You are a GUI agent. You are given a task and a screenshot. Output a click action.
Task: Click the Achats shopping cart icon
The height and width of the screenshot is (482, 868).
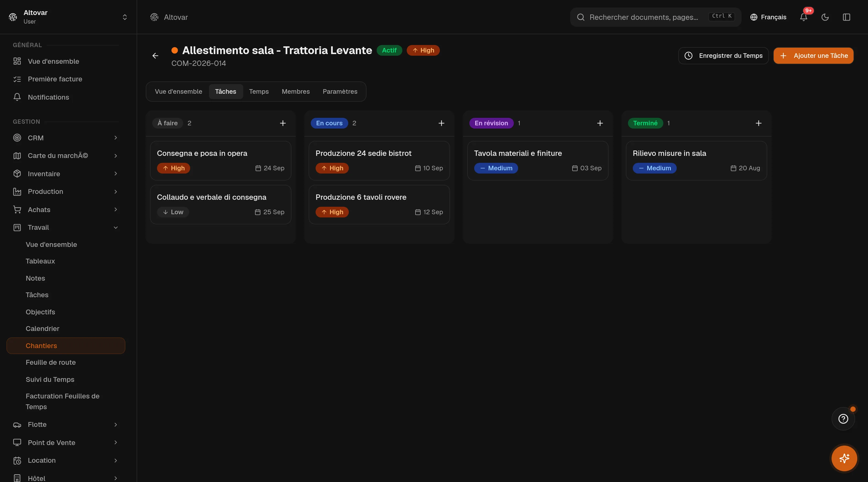coord(17,209)
